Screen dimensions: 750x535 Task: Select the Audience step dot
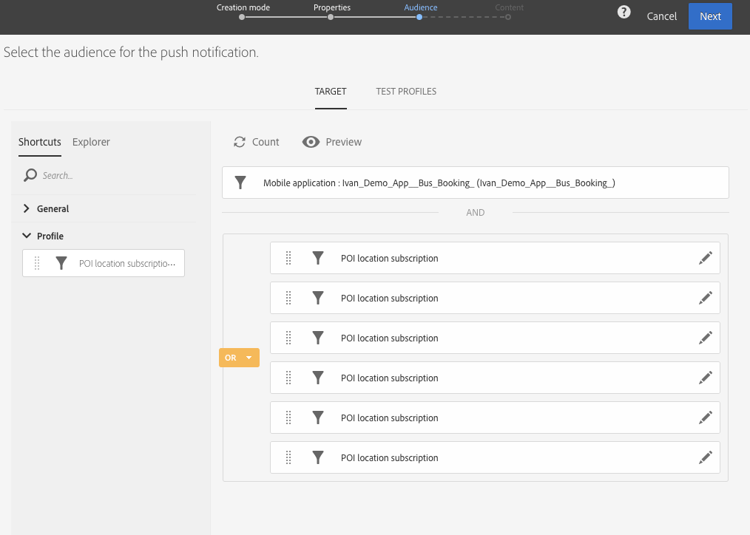point(419,17)
